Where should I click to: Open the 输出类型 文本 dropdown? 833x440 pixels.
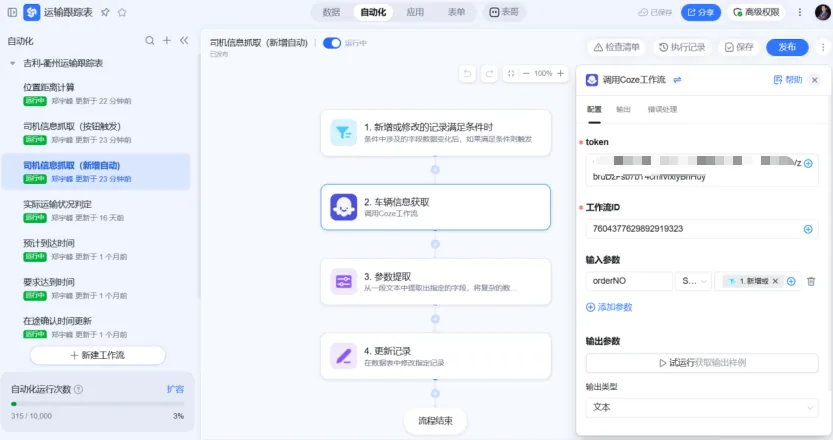702,408
